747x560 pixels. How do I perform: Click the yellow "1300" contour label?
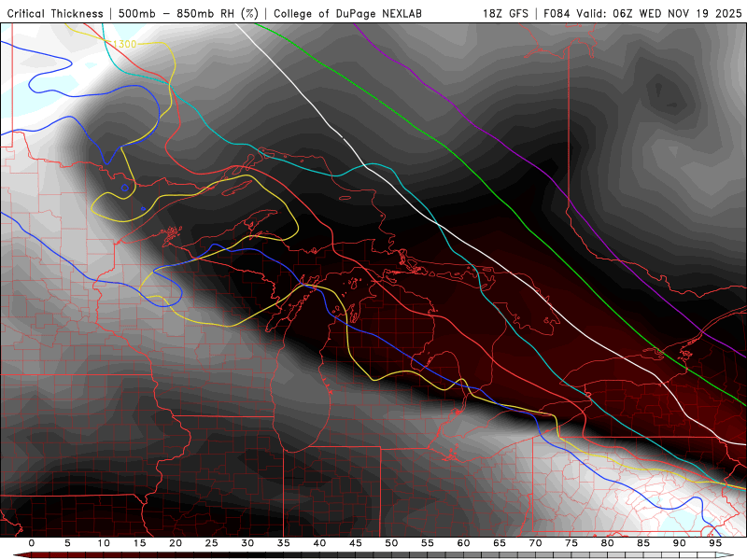click(x=125, y=44)
